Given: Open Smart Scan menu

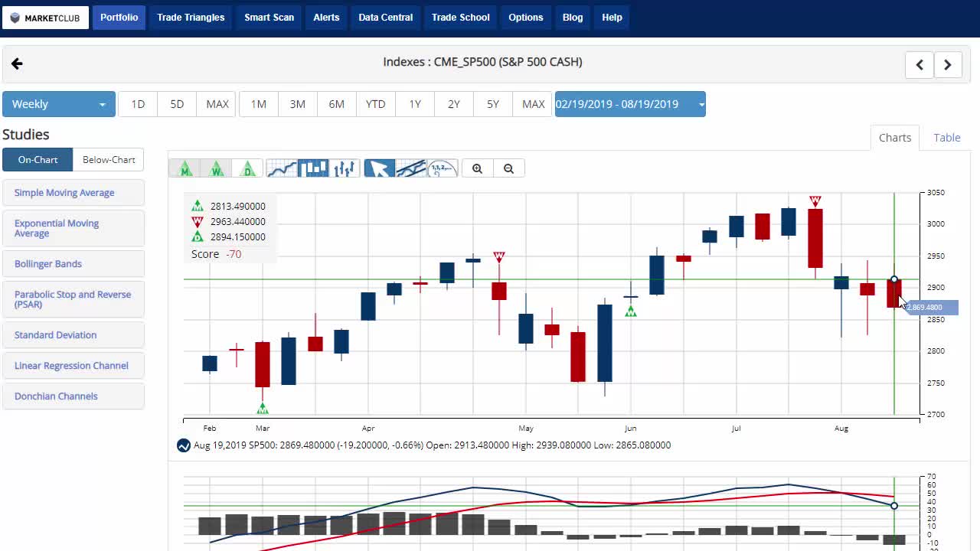Looking at the screenshot, I should 269,18.
